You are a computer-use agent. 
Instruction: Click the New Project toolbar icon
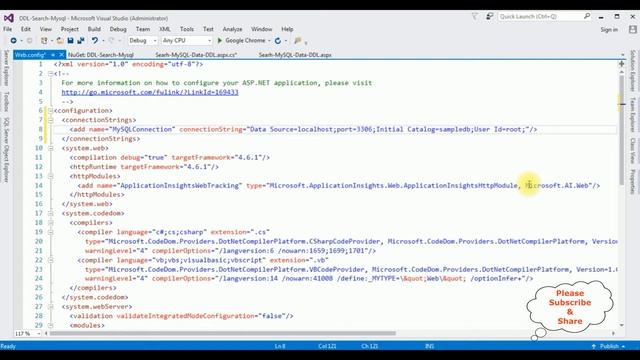tap(44, 40)
